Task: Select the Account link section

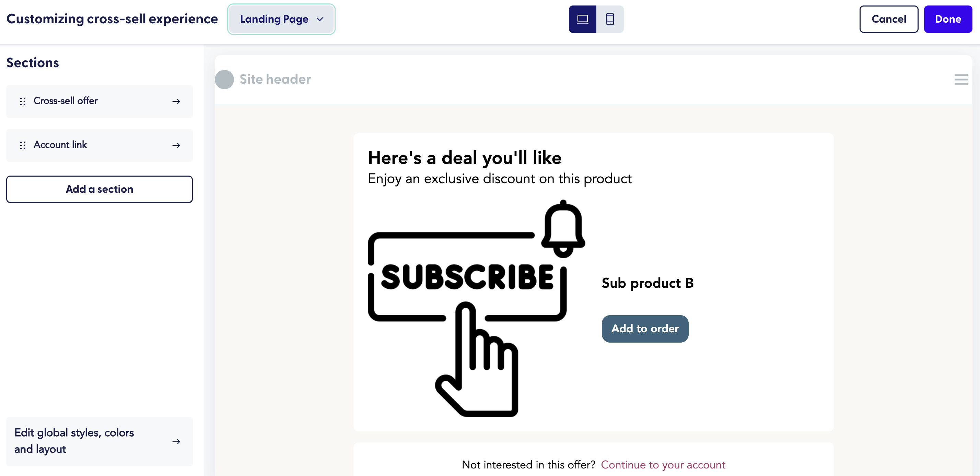Action: (x=99, y=145)
